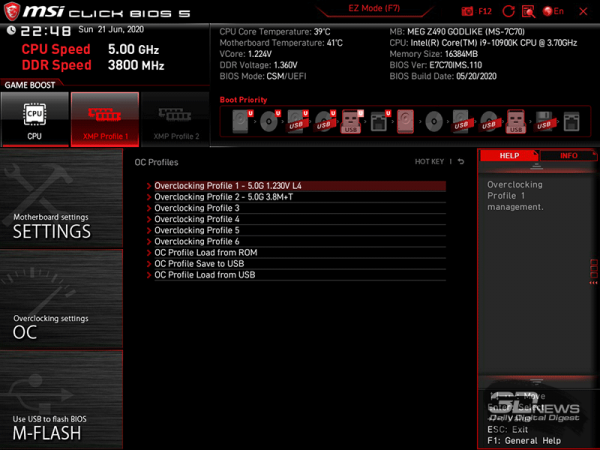This screenshot has width=600, height=450.
Task: Enable XMP Profile 2
Action: coord(175,119)
